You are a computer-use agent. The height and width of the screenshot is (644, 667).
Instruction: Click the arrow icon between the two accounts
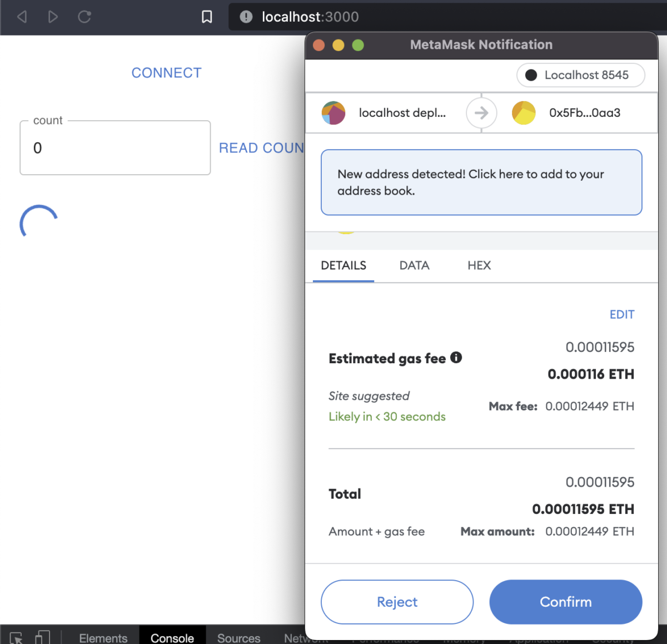point(481,112)
